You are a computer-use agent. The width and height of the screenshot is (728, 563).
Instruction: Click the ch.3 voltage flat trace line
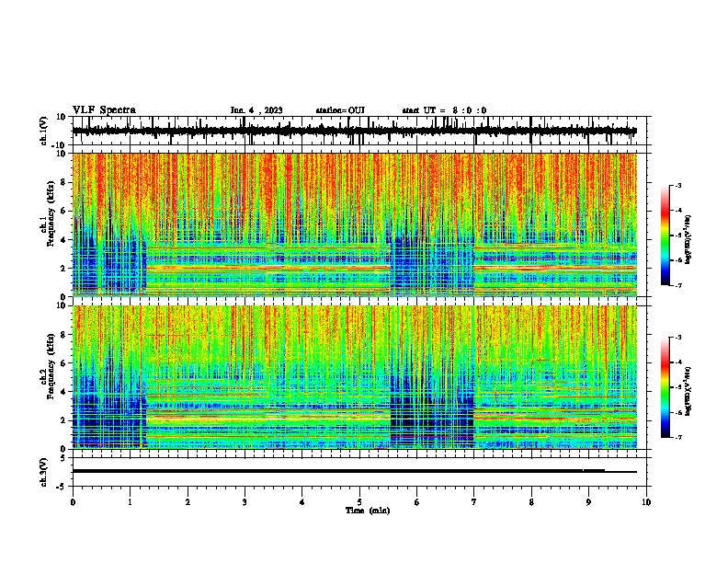point(354,471)
